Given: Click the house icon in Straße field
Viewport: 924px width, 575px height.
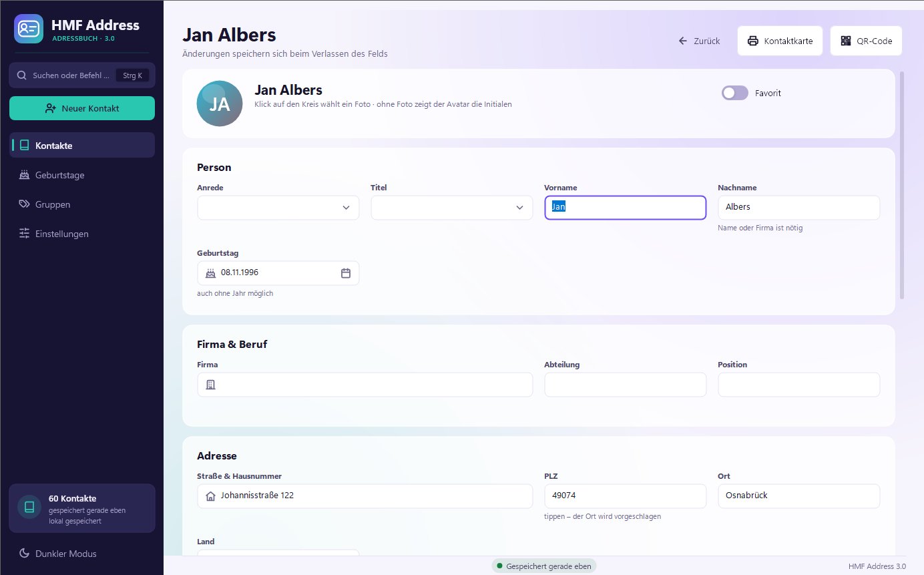Looking at the screenshot, I should click(x=211, y=496).
